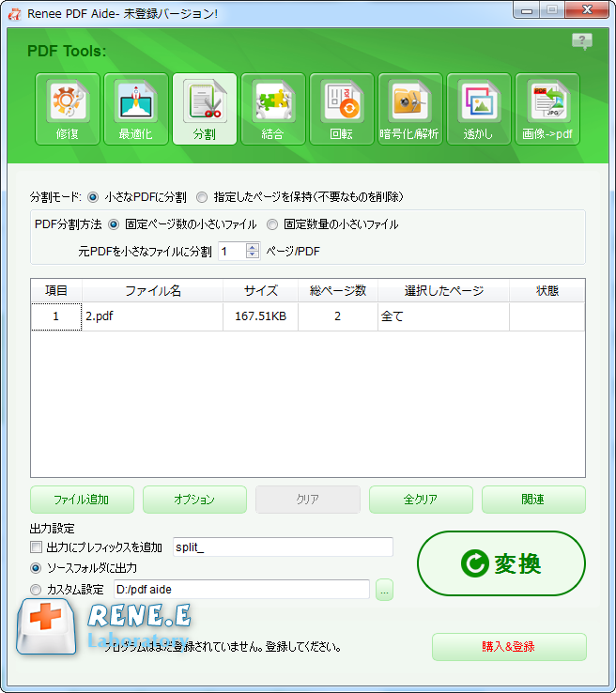The height and width of the screenshot is (693, 616).
Task: Select the 最適化 optimize tool
Action: point(135,109)
